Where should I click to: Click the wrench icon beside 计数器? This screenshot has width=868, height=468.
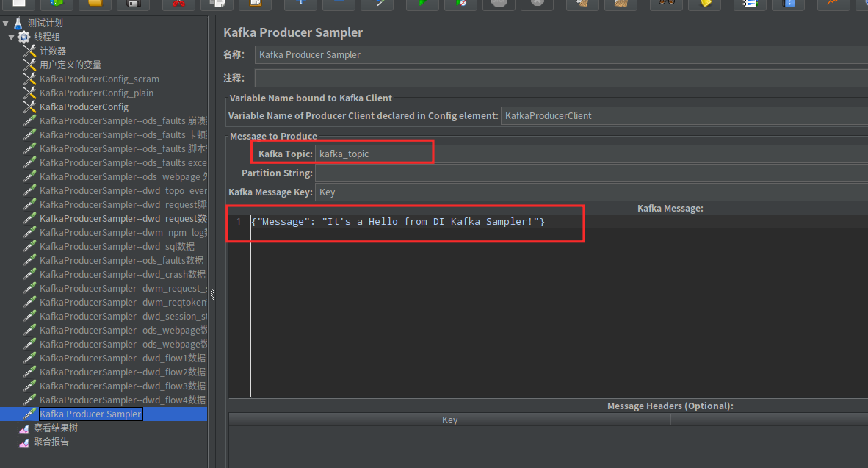pos(30,51)
